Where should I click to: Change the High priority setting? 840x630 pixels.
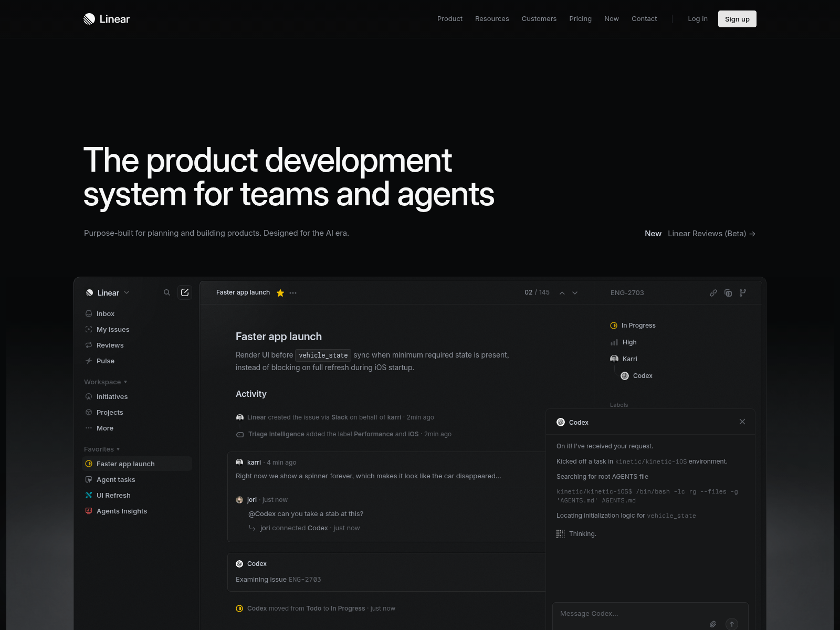click(x=624, y=342)
